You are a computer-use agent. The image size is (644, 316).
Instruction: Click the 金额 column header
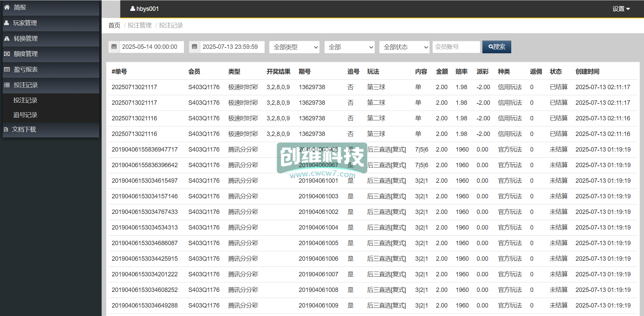click(442, 72)
